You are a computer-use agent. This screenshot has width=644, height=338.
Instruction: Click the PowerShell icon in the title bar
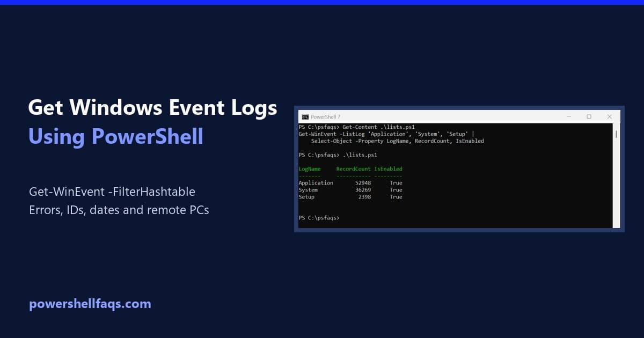(305, 116)
